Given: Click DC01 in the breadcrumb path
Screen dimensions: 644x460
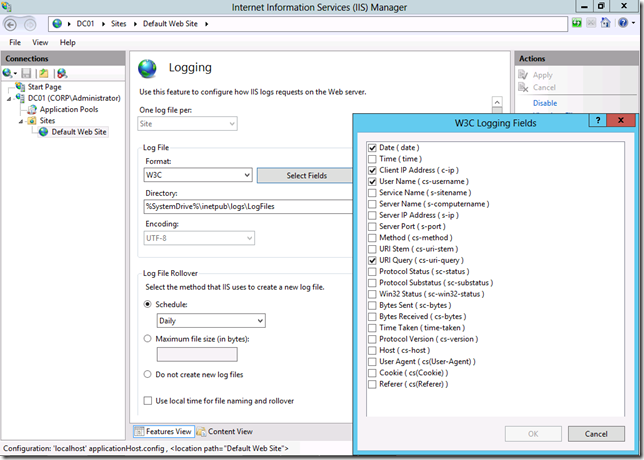Looking at the screenshot, I should [85, 24].
